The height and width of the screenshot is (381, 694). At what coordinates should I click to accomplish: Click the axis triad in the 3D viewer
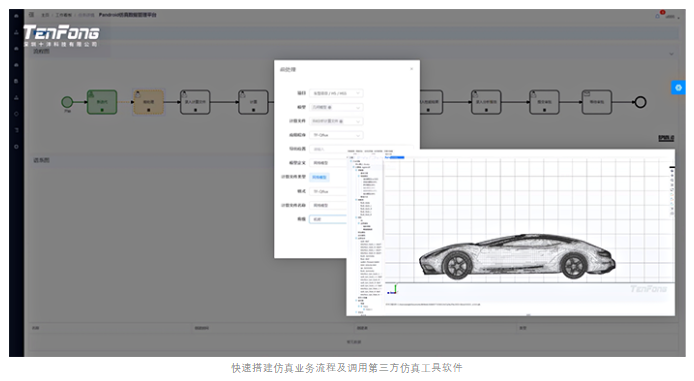click(x=393, y=289)
